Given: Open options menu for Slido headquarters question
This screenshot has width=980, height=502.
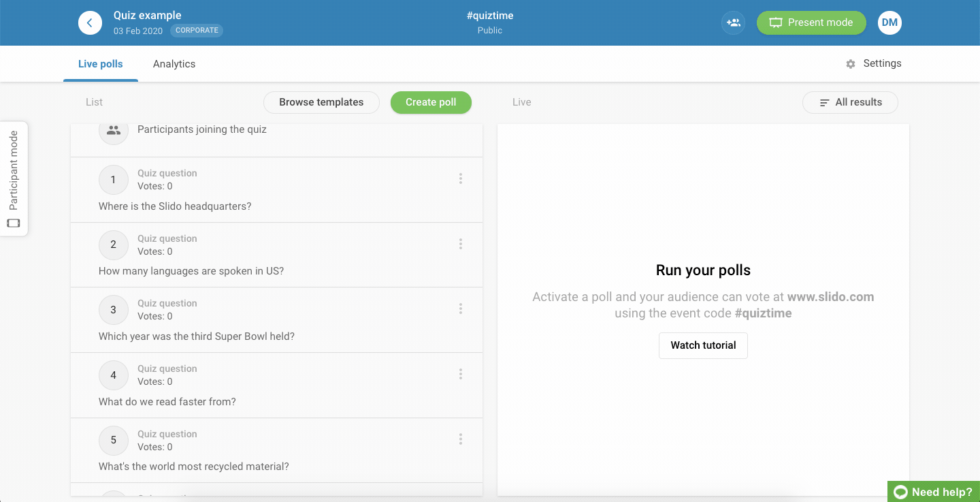Looking at the screenshot, I should pyautogui.click(x=461, y=178).
